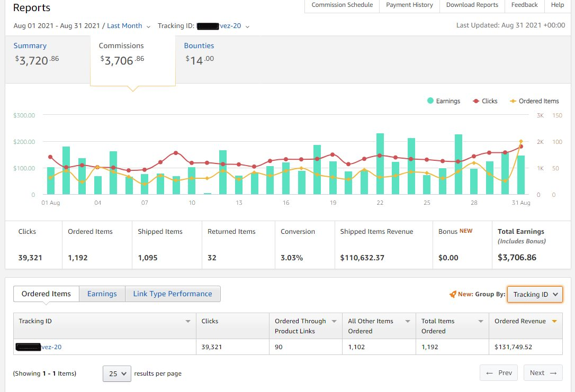The image size is (575, 392).
Task: Sort by Tracking ID column arrow
Action: tap(188, 321)
